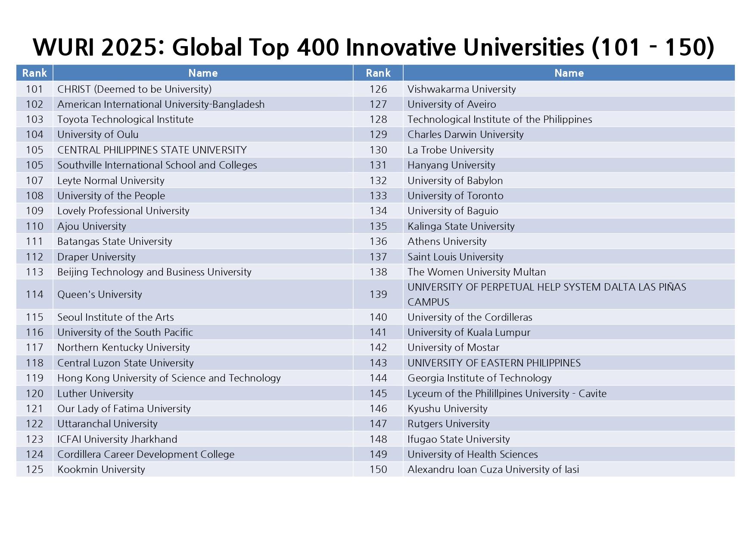Click rank number 125
Viewport: 756px width, 535px height.
[34, 469]
